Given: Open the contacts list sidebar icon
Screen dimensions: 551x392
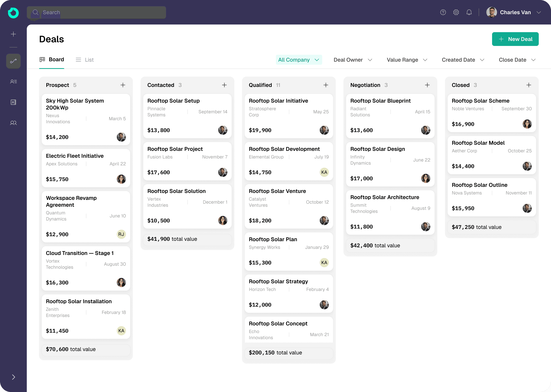Looking at the screenshot, I should pyautogui.click(x=14, y=82).
